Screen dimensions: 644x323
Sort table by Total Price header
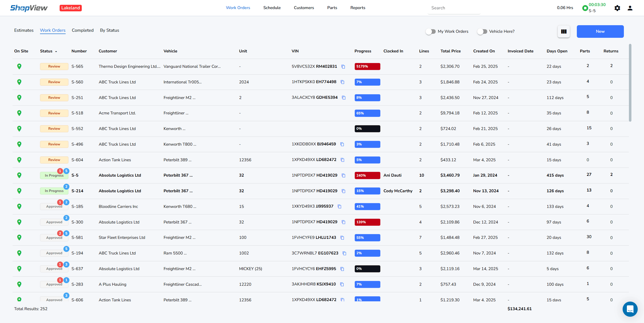pyautogui.click(x=451, y=51)
